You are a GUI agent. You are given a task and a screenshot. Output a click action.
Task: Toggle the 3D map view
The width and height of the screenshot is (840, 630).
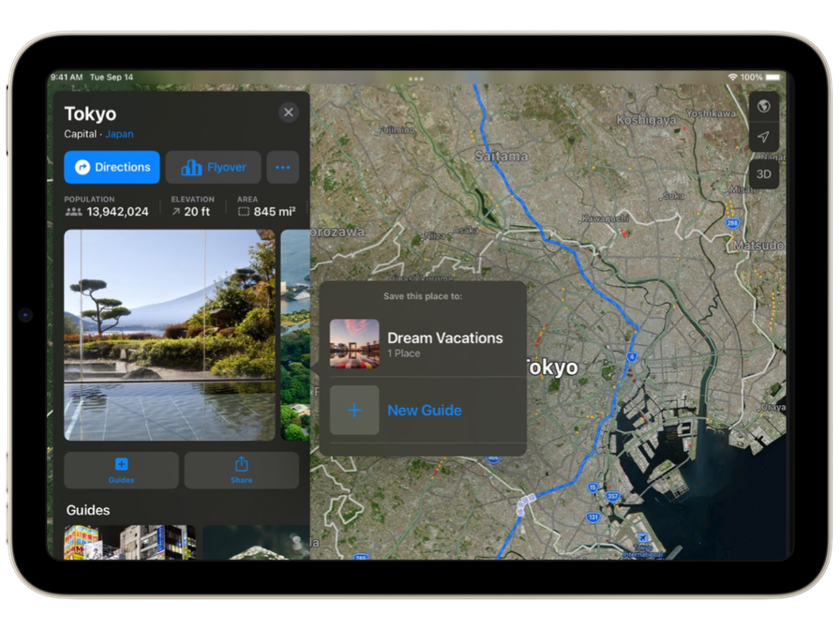pyautogui.click(x=764, y=173)
